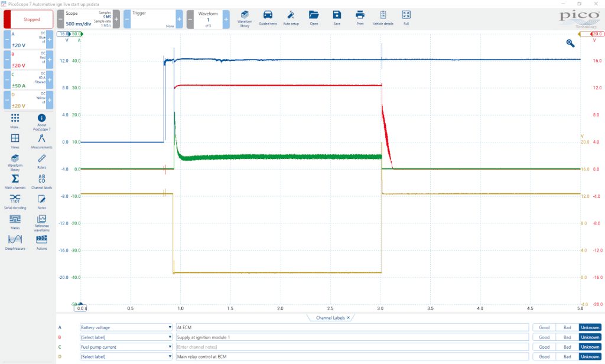Open channel C ±50 A settings
This screenshot has height=364, width=605.
click(x=28, y=80)
